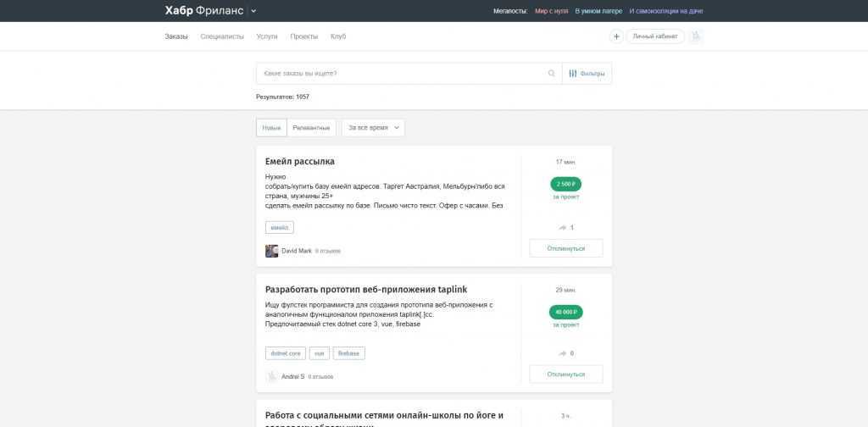The width and height of the screenshot is (868, 427).
Task: Click David Mark's avatar thumbnail
Action: point(272,251)
